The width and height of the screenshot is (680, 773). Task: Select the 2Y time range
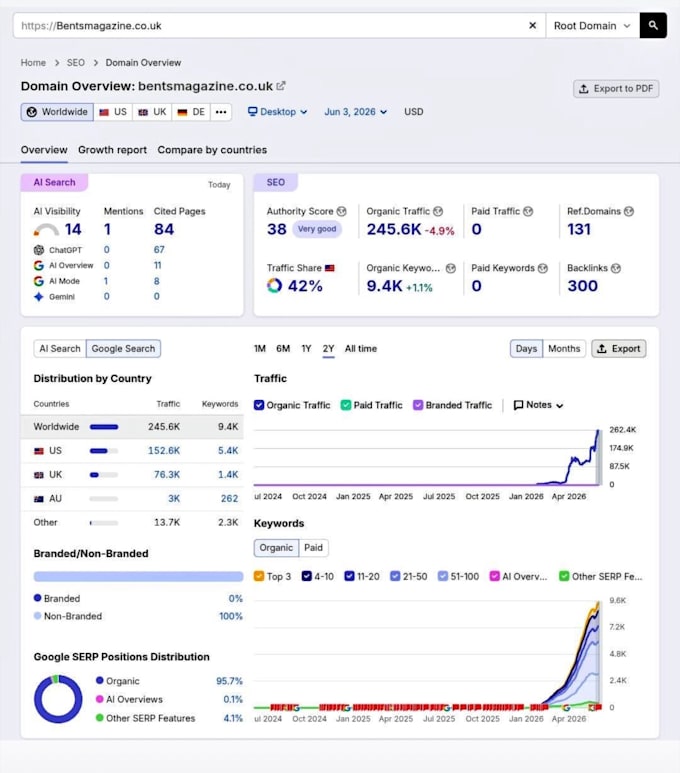[x=328, y=349]
